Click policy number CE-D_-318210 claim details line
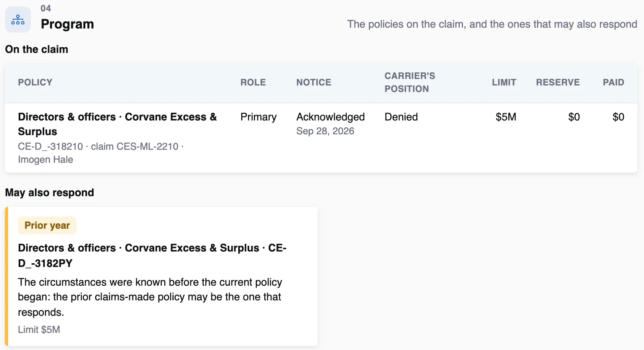This screenshot has width=644, height=350. click(101, 153)
